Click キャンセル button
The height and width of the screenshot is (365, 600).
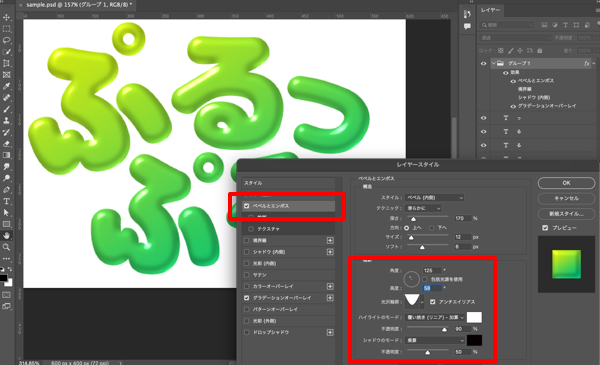coord(566,198)
